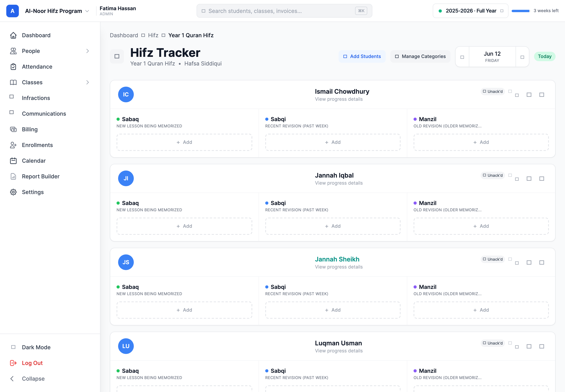Click Add Students button
Image resolution: width=565 pixels, height=392 pixels.
362,56
